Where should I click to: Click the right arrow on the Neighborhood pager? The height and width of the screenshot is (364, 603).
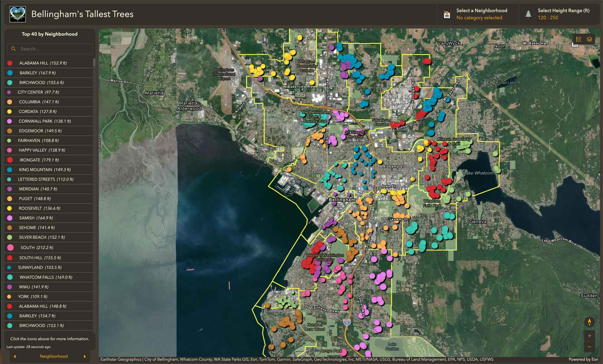[x=84, y=356]
